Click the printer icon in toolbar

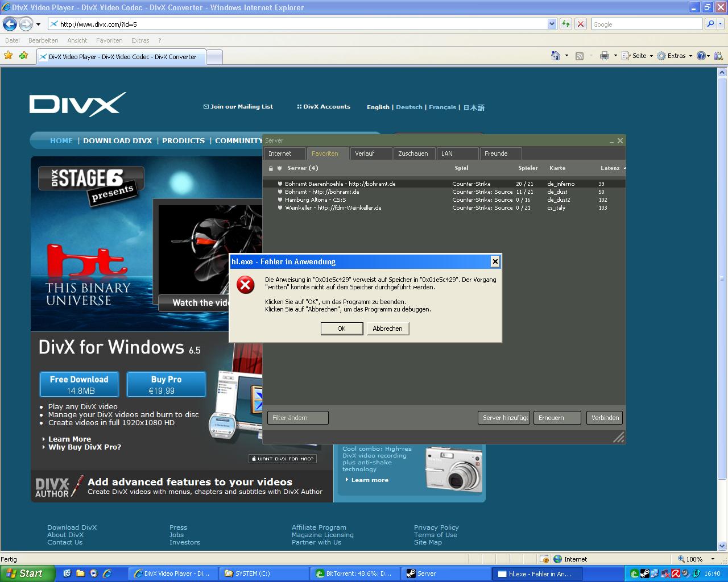click(x=604, y=56)
